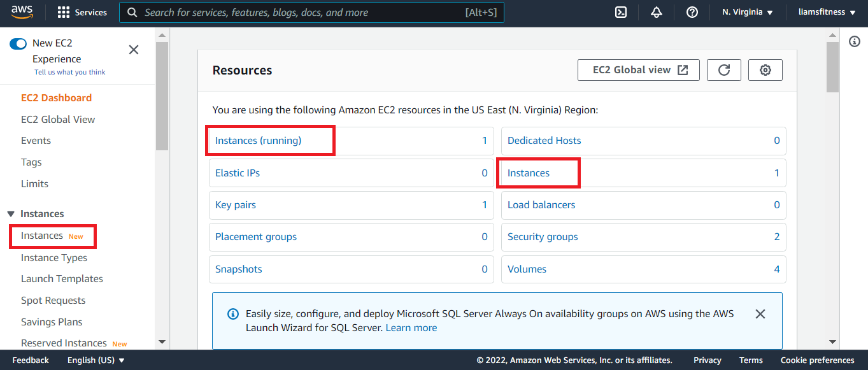This screenshot has height=370, width=868.
Task: Open Resources settings gear
Action: coord(765,70)
